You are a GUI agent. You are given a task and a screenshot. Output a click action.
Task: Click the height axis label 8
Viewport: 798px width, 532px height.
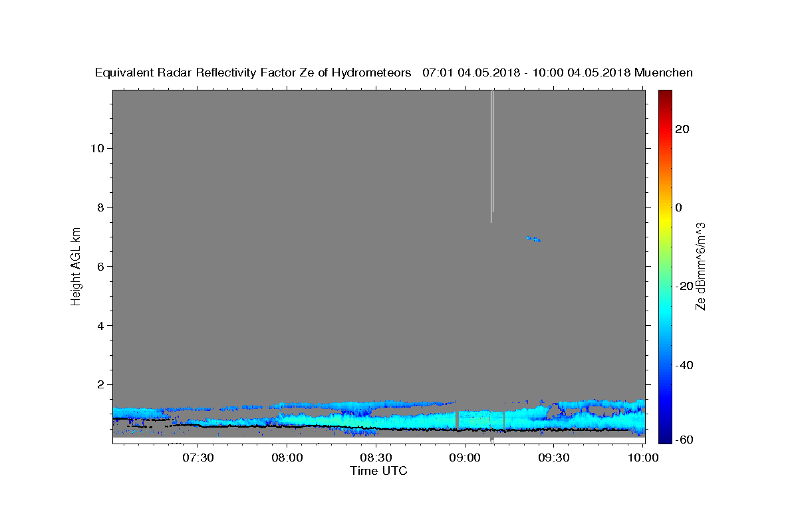tap(99, 207)
